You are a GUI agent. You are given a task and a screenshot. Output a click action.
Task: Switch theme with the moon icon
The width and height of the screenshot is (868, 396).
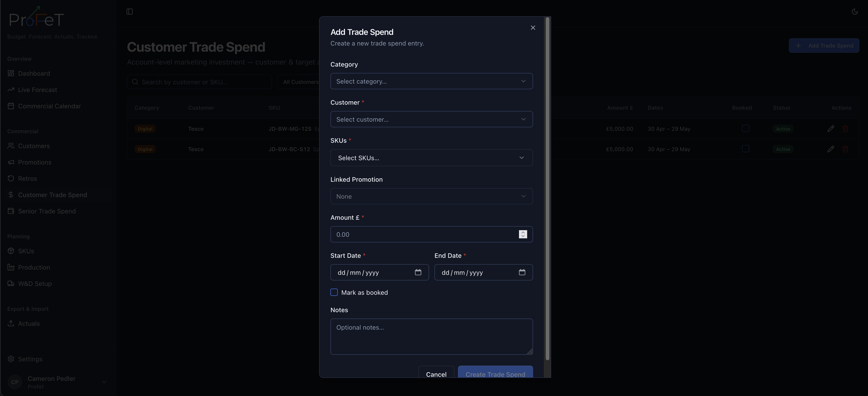point(855,12)
